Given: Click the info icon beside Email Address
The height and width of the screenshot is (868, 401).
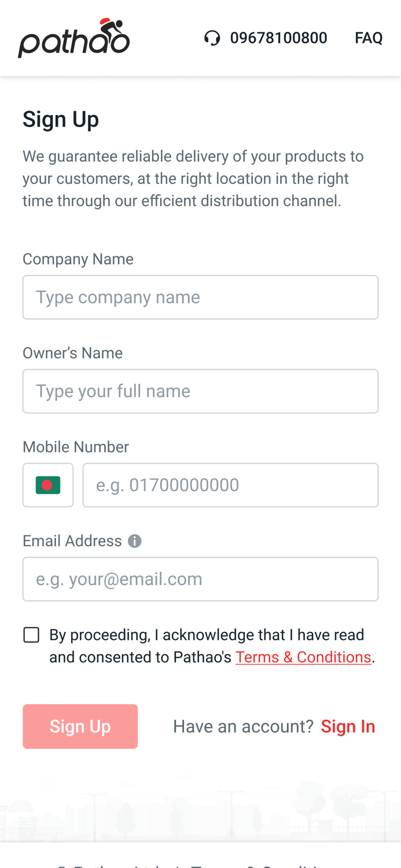Looking at the screenshot, I should [x=134, y=541].
